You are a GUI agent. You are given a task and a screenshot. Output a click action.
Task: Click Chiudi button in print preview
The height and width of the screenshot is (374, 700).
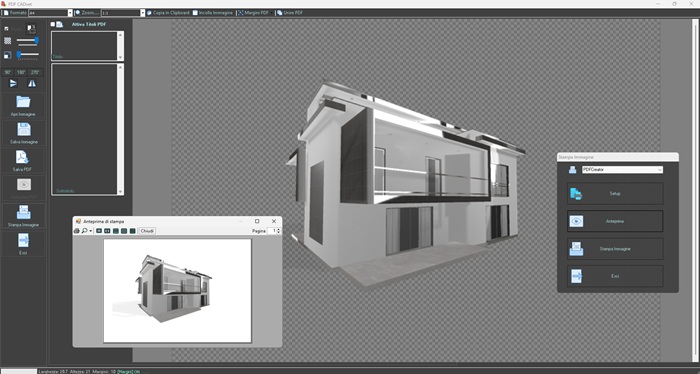(x=147, y=231)
